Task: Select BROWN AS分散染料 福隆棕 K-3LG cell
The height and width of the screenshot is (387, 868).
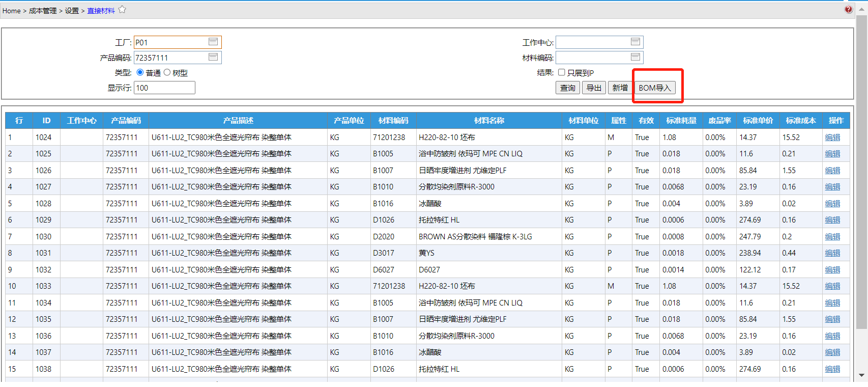Action: coord(489,237)
